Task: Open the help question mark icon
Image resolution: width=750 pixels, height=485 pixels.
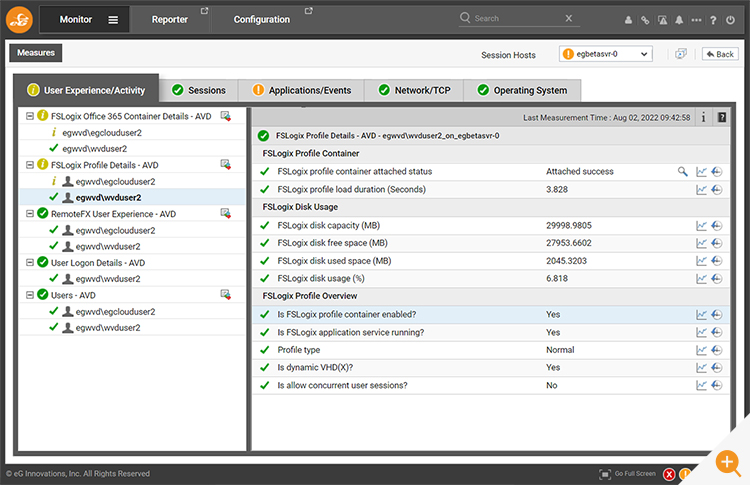Action: pyautogui.click(x=713, y=20)
